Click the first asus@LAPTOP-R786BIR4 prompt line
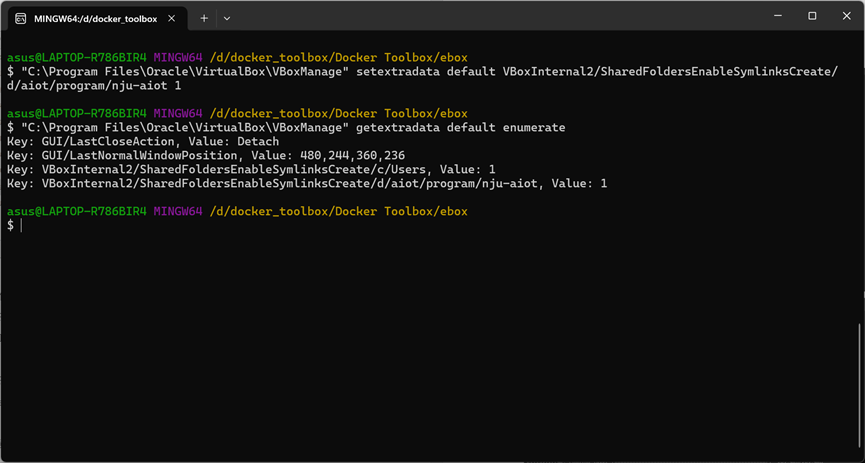865x463 pixels. 237,57
